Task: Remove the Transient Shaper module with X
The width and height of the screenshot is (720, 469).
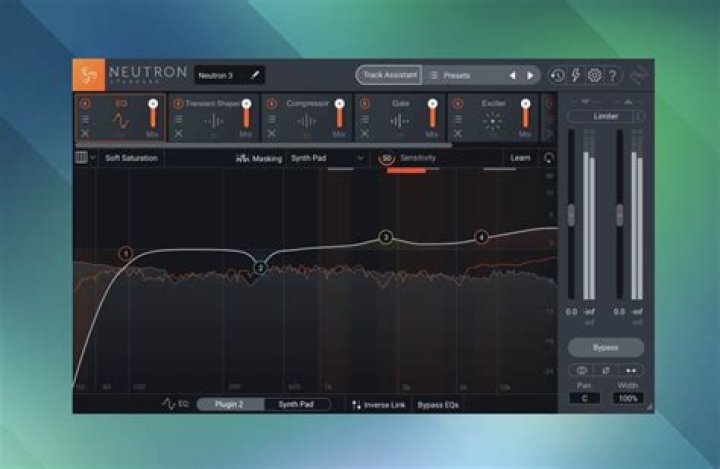Action: [x=179, y=134]
